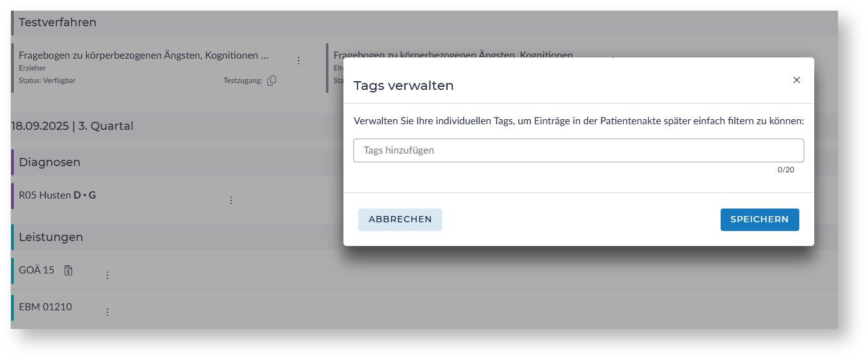Open three-dot menu for EBM 01210
The width and height of the screenshot is (868, 359).
point(107,312)
